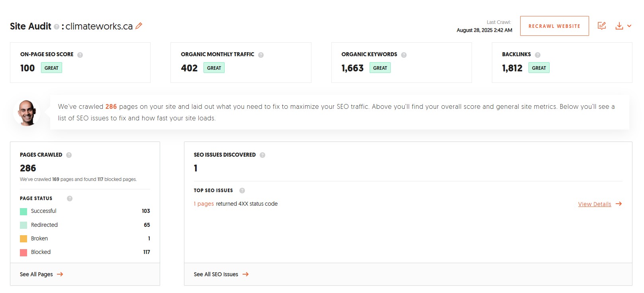Open the On-Page SEO Score help tooltip
Viewport: 644px width, 293px height.
click(80, 55)
